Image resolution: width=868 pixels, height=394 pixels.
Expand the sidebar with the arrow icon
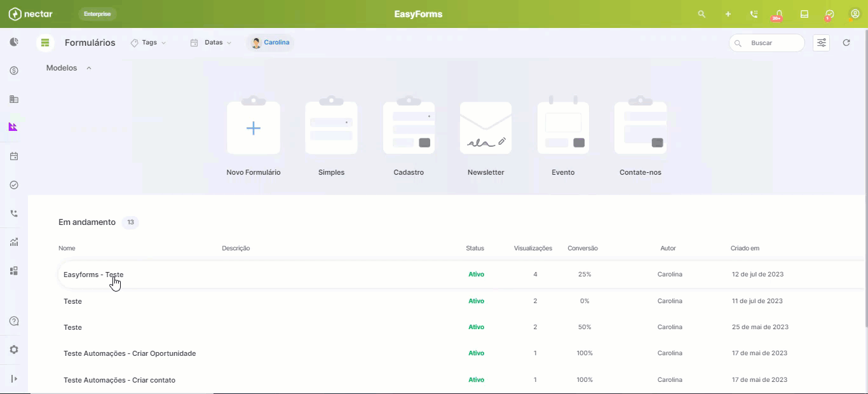point(14,379)
